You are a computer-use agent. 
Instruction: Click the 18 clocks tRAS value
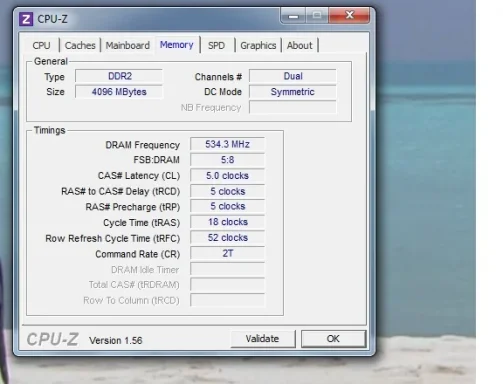click(x=227, y=222)
